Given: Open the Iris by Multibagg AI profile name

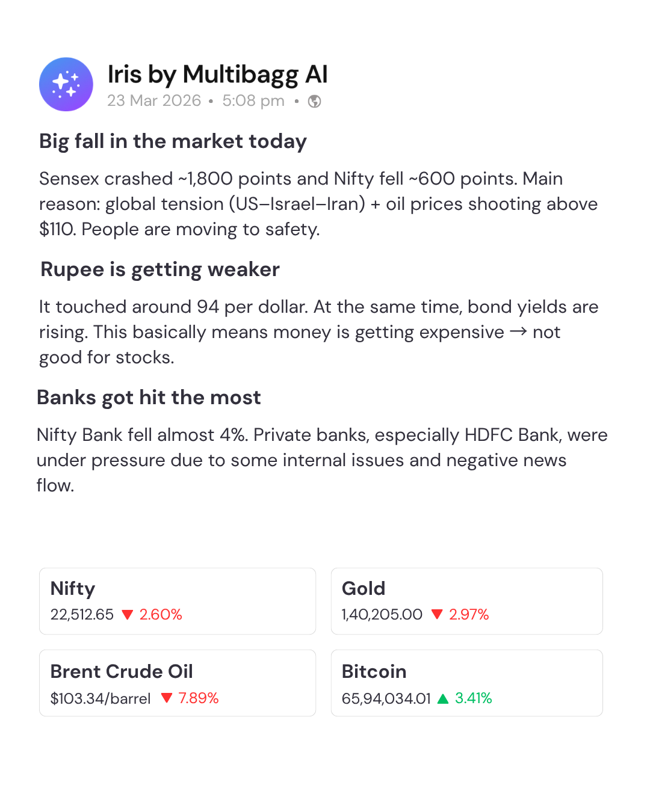Looking at the screenshot, I should (217, 75).
